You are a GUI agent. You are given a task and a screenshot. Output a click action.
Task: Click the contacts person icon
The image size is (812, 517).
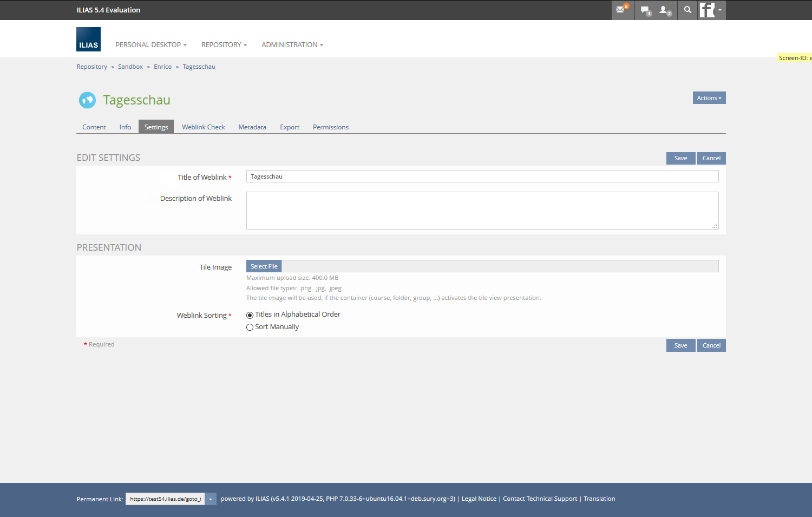[x=664, y=10]
